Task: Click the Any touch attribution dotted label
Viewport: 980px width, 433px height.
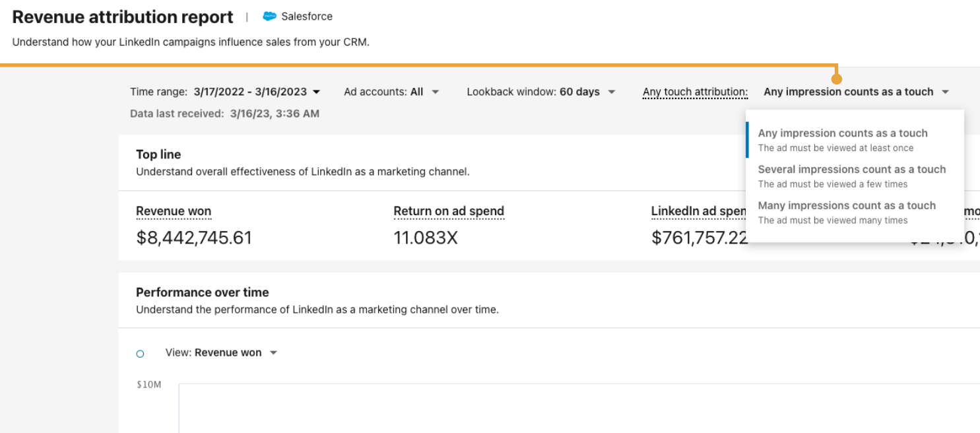Action: [695, 92]
